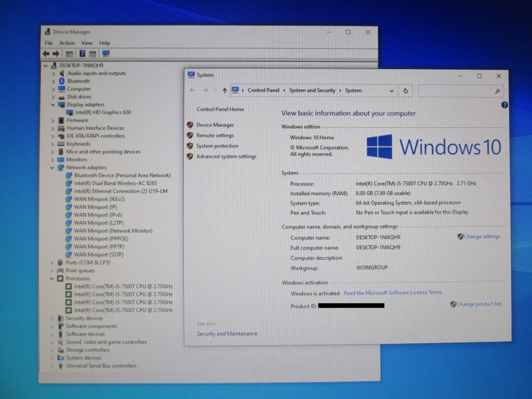Expand Universal Serial Bus controllers

(51, 366)
